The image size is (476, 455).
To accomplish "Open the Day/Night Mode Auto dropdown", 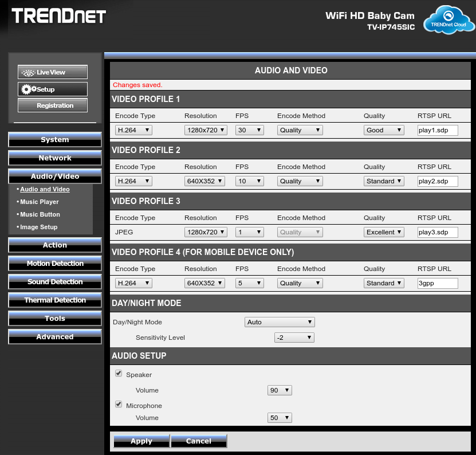I will (280, 322).
